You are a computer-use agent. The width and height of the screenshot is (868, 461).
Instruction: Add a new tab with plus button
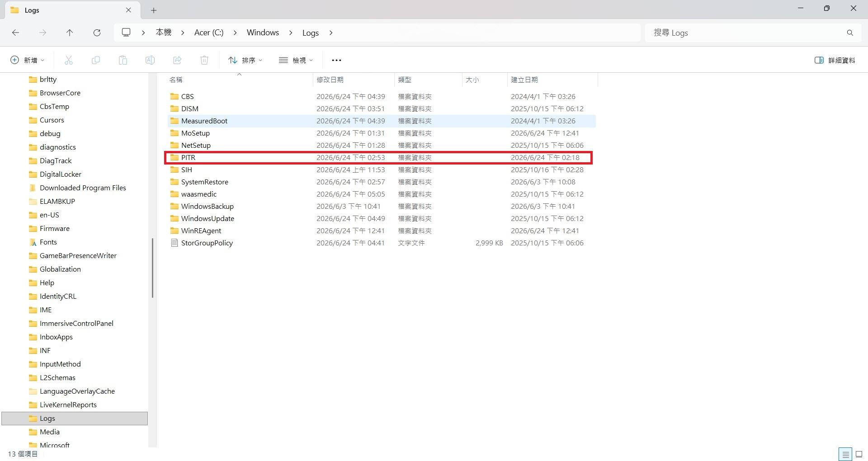point(154,10)
